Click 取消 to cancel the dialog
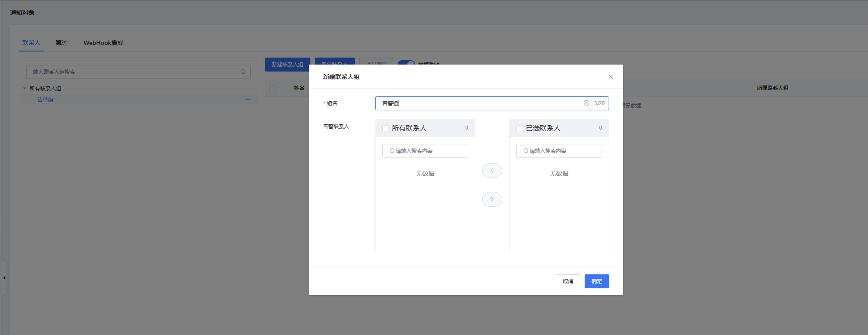868x335 pixels. click(x=568, y=281)
